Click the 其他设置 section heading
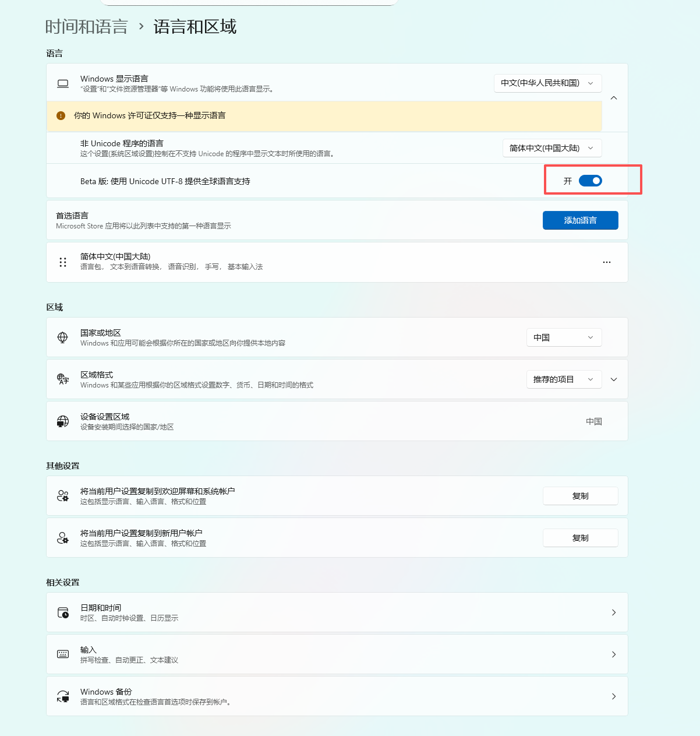This screenshot has height=736, width=700. tap(63, 466)
